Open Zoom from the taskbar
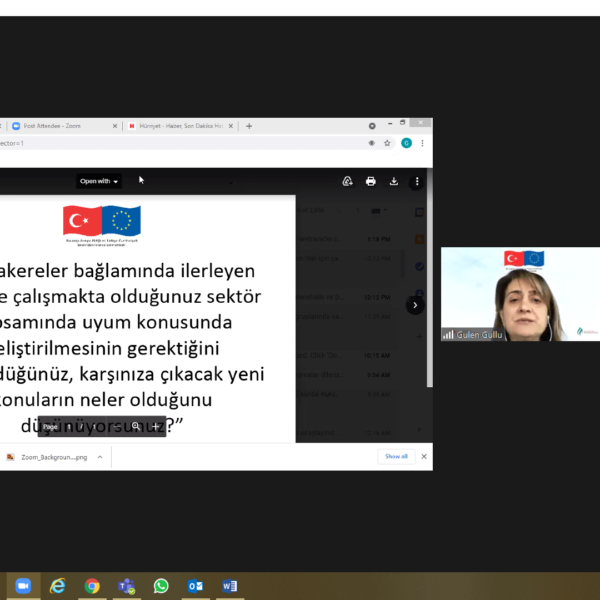 coord(23,586)
